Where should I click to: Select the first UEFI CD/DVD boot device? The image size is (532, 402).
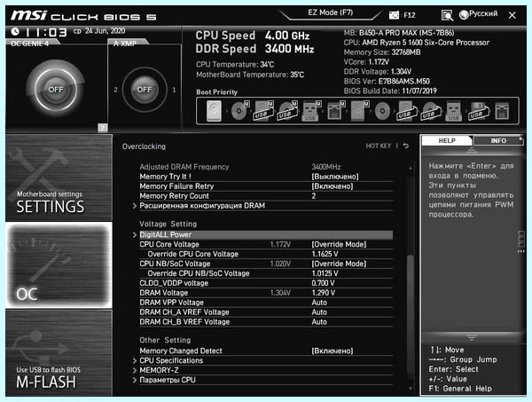(x=240, y=110)
